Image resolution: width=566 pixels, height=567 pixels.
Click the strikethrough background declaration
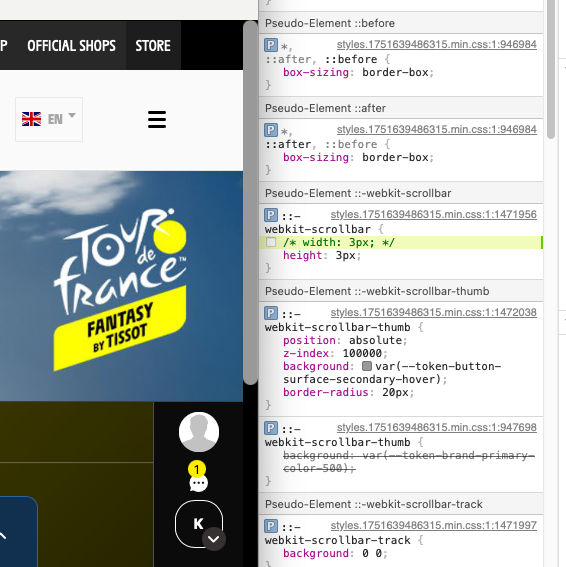409,462
